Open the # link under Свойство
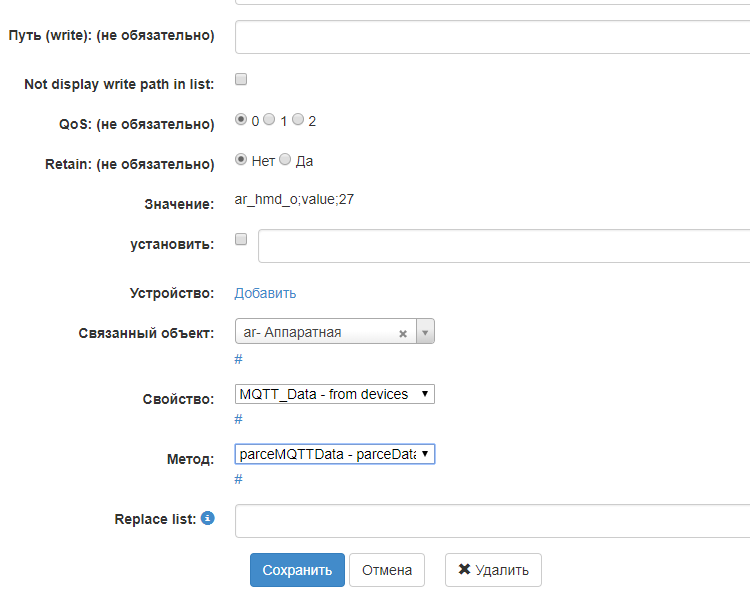Image resolution: width=750 pixels, height=606 pixels. pos(238,419)
